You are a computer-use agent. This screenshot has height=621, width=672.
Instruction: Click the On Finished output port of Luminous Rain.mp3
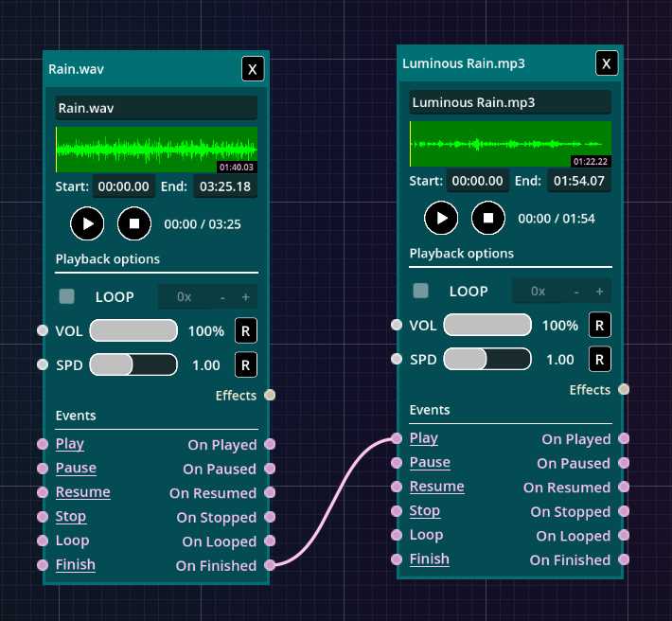click(x=624, y=559)
